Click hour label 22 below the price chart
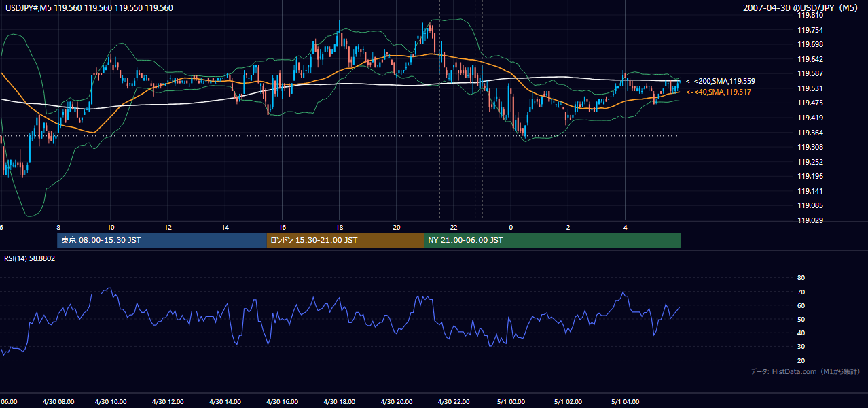 tap(454, 228)
